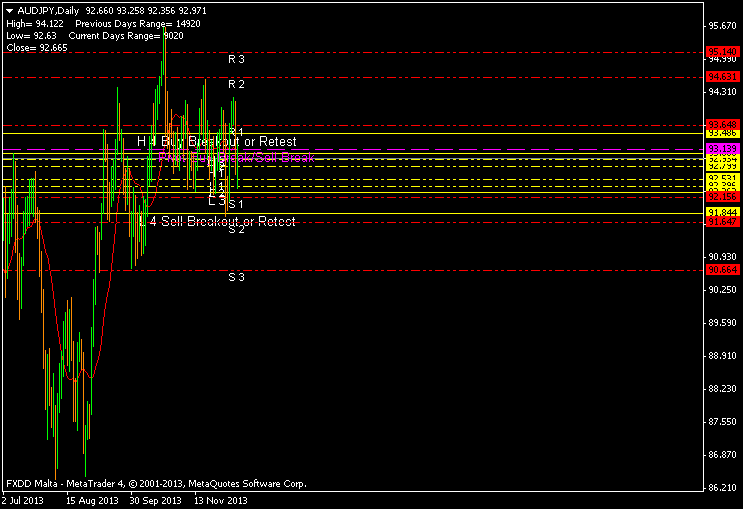Click the 15 Aug 2013 date on time axis
Viewport: 743px width, 509px height.
pos(91,500)
